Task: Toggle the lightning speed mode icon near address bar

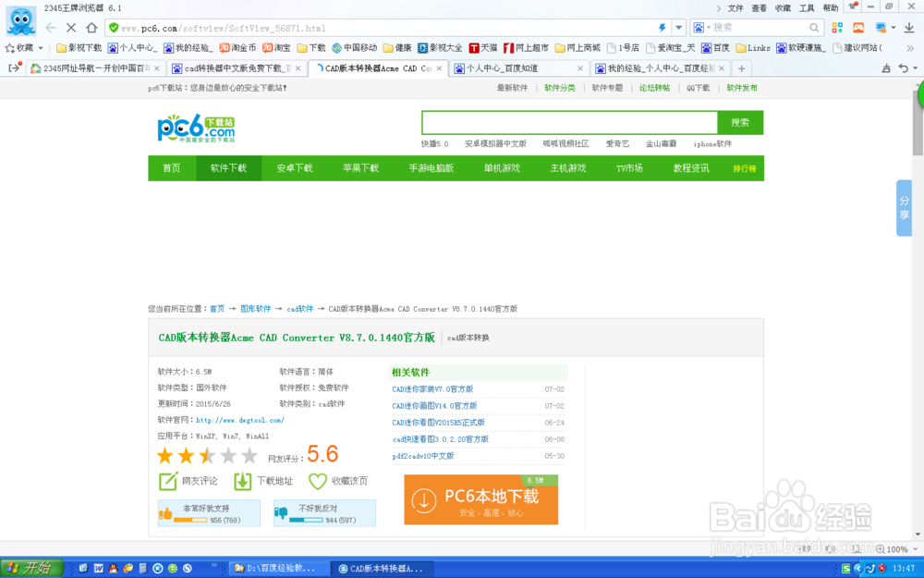Action: 662,28
